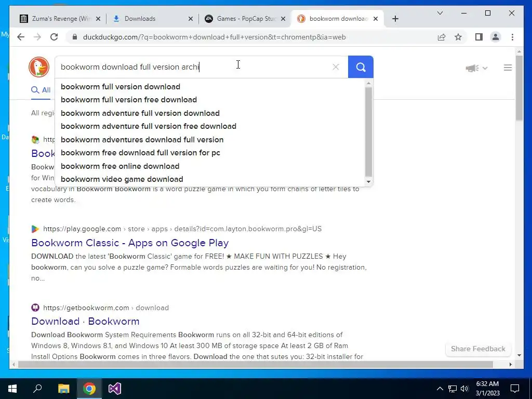Click page scrollbar down arrow
Viewport: 532px width, 399px height.
(519, 355)
